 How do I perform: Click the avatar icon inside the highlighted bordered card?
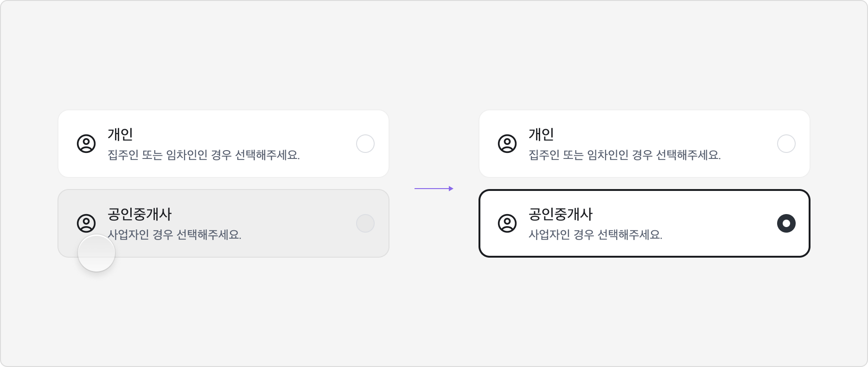click(507, 223)
